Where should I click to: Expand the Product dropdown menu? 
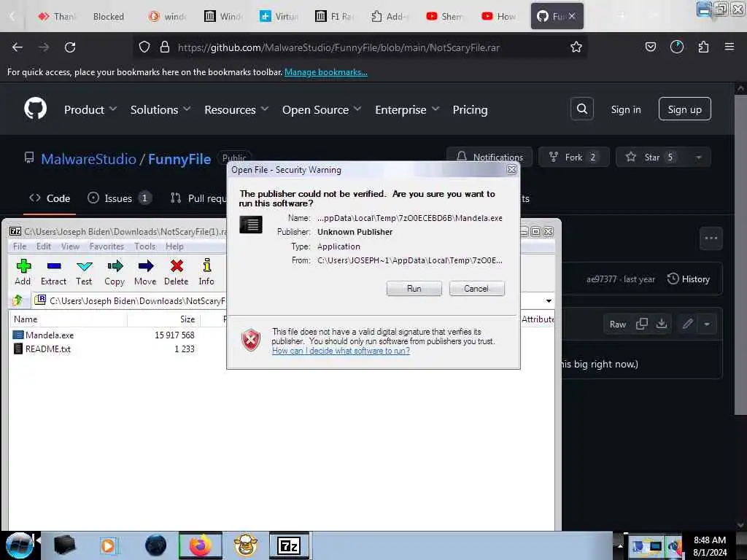pyautogui.click(x=90, y=109)
